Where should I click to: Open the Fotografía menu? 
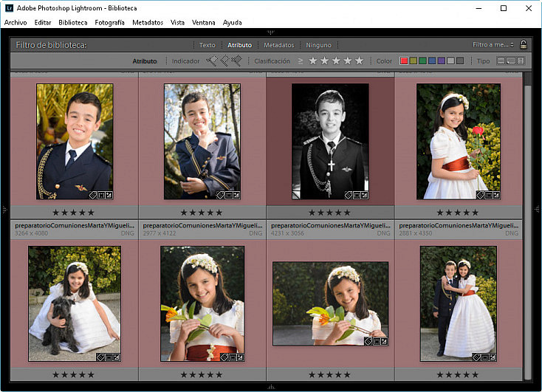click(x=109, y=22)
